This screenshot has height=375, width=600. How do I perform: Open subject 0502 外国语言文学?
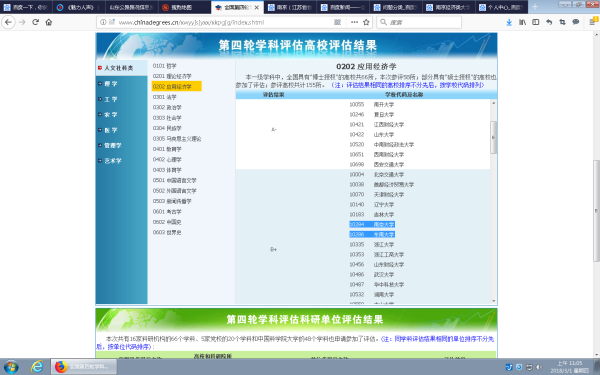click(x=174, y=191)
